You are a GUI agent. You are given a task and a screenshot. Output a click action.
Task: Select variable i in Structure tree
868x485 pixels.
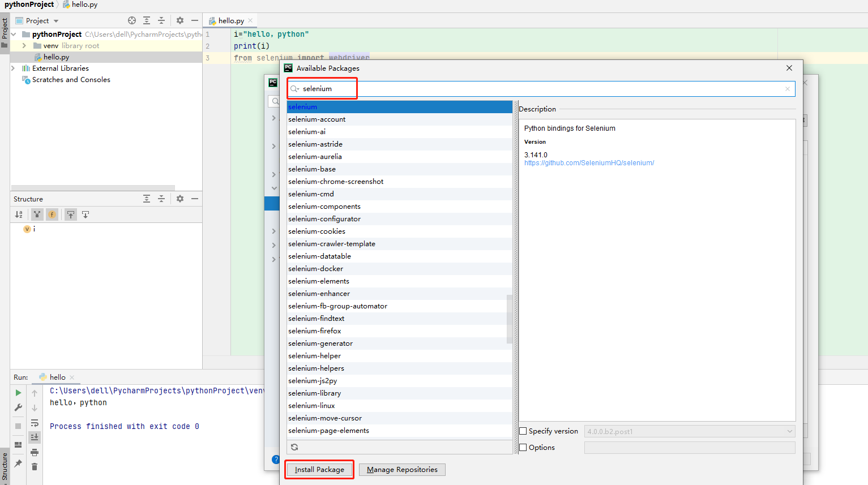click(x=29, y=229)
